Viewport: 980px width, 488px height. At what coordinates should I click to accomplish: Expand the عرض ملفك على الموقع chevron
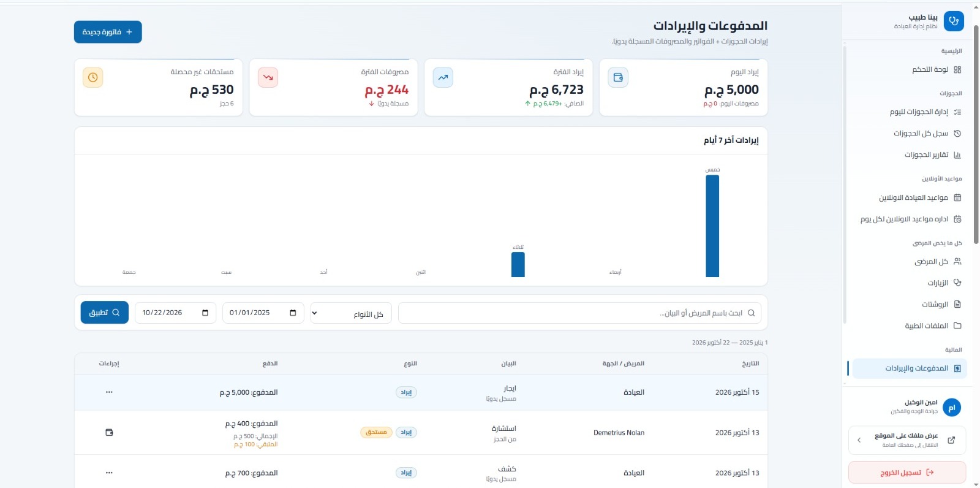859,440
